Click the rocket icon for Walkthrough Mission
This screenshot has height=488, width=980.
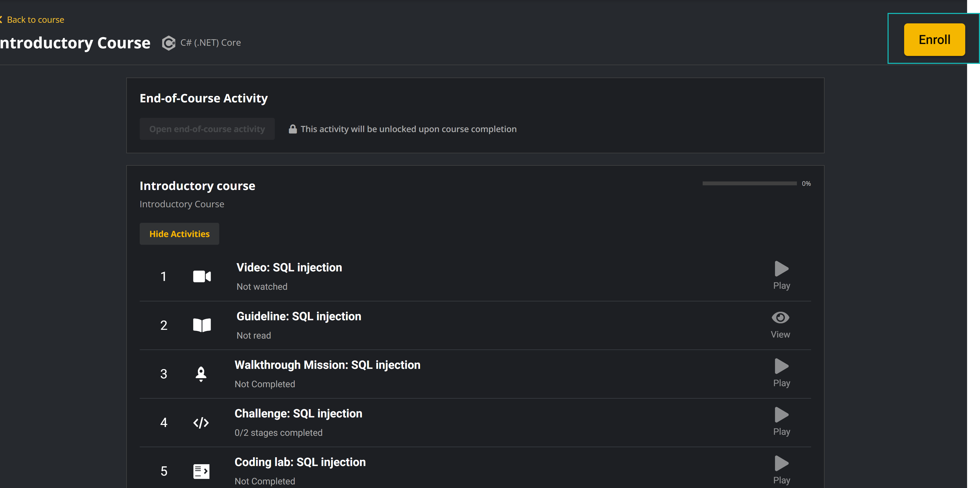pos(201,374)
